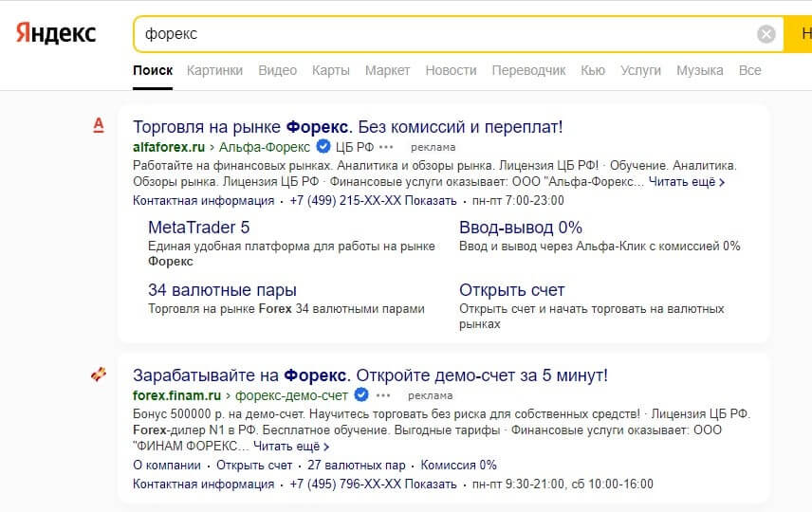Viewport: 812px width, 512px height.
Task: Switch to the Услуги tab
Action: (x=640, y=70)
